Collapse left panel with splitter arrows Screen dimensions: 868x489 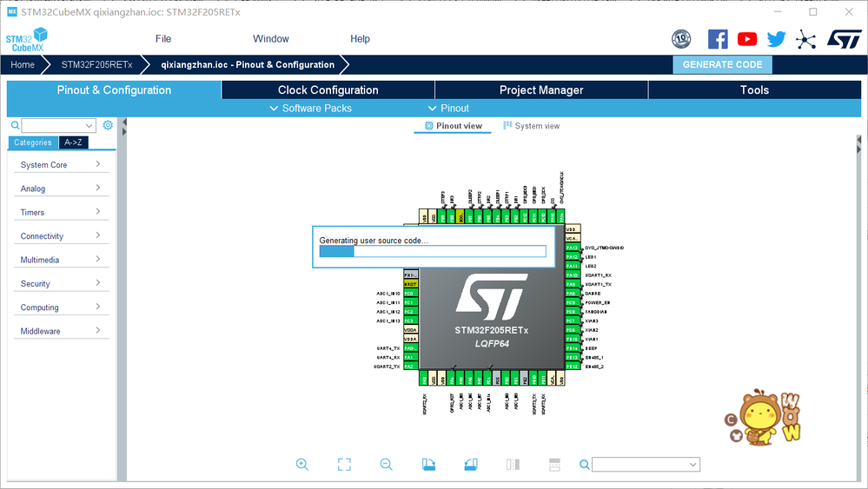pyautogui.click(x=124, y=127)
